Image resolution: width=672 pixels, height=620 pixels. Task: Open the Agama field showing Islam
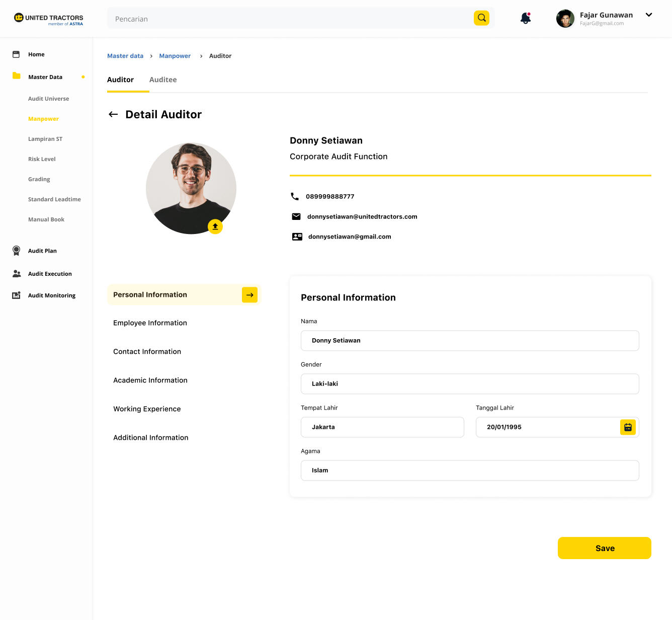pyautogui.click(x=470, y=471)
